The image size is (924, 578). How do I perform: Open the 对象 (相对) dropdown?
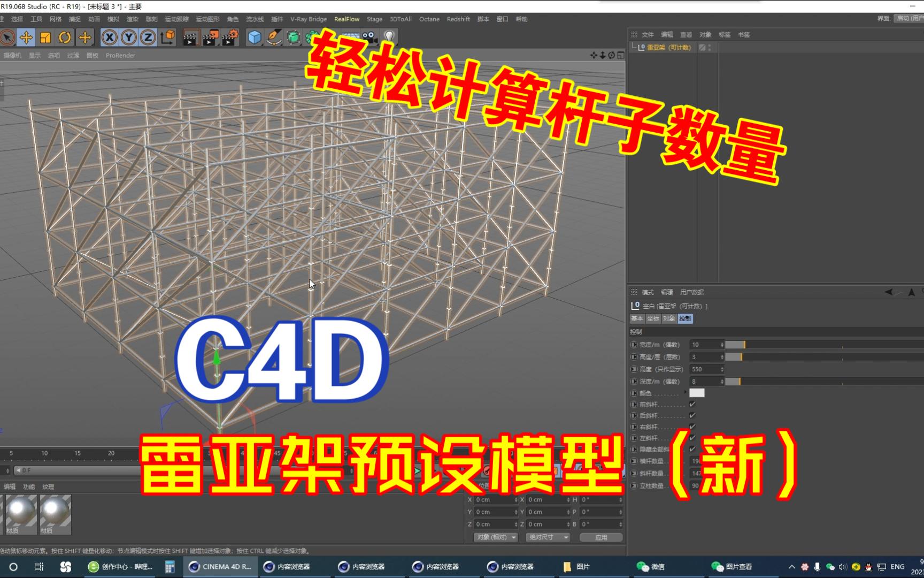click(496, 537)
